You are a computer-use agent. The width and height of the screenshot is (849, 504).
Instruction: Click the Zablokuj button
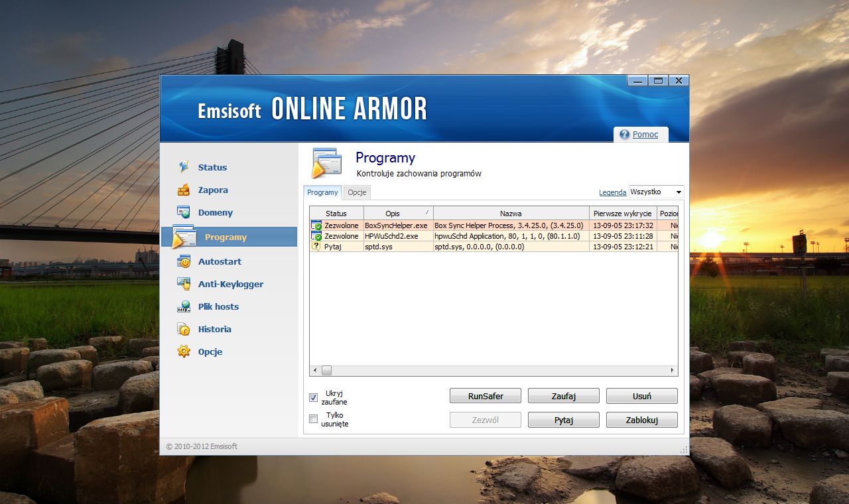click(x=642, y=420)
